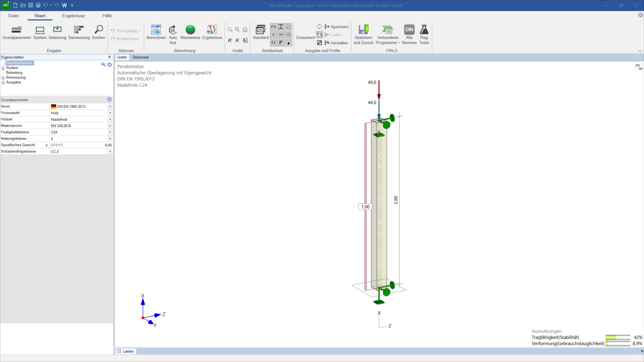This screenshot has width=644, height=362.
Task: Click the zoom-to-fit icon in Grafik
Action: 237,30
